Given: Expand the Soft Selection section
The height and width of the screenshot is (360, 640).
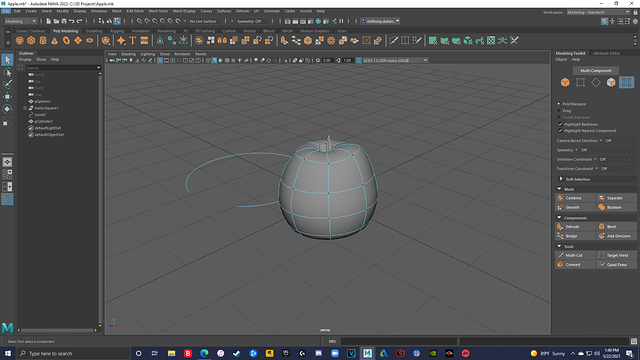Looking at the screenshot, I should [561, 179].
